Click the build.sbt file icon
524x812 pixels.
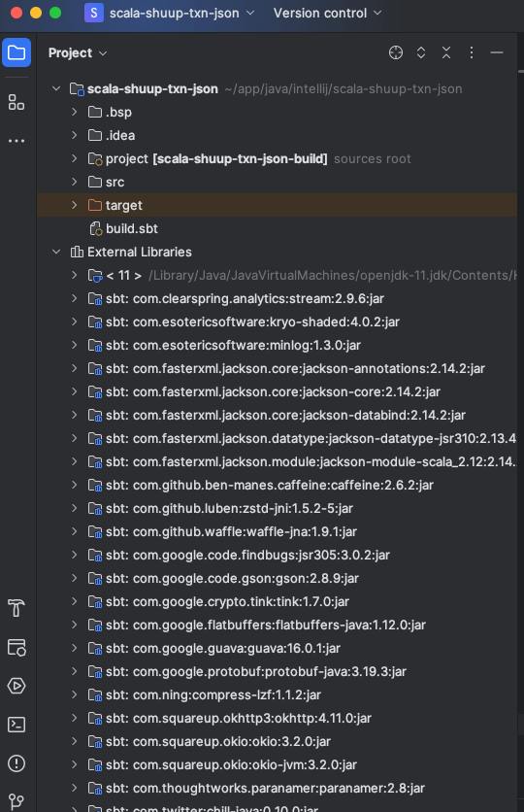pyautogui.click(x=96, y=228)
